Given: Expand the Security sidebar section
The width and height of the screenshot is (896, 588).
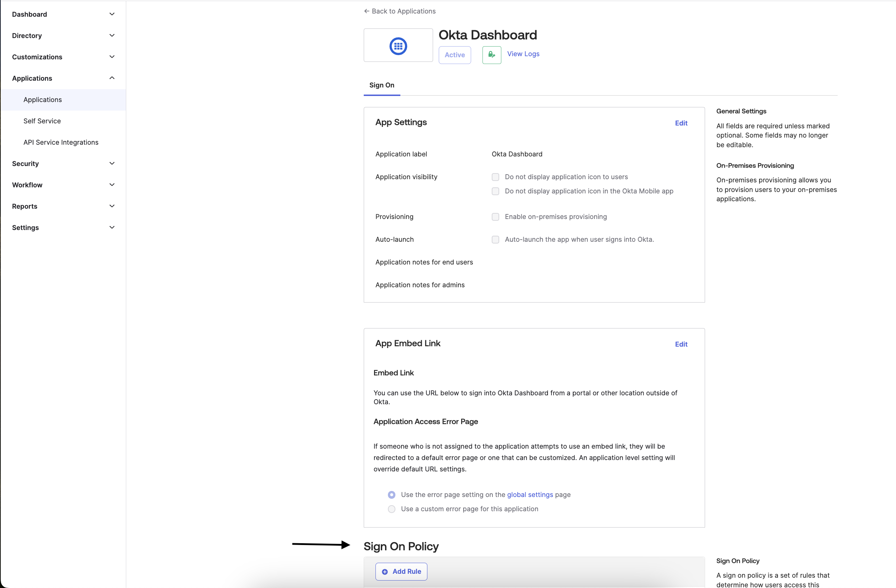Looking at the screenshot, I should tap(63, 164).
